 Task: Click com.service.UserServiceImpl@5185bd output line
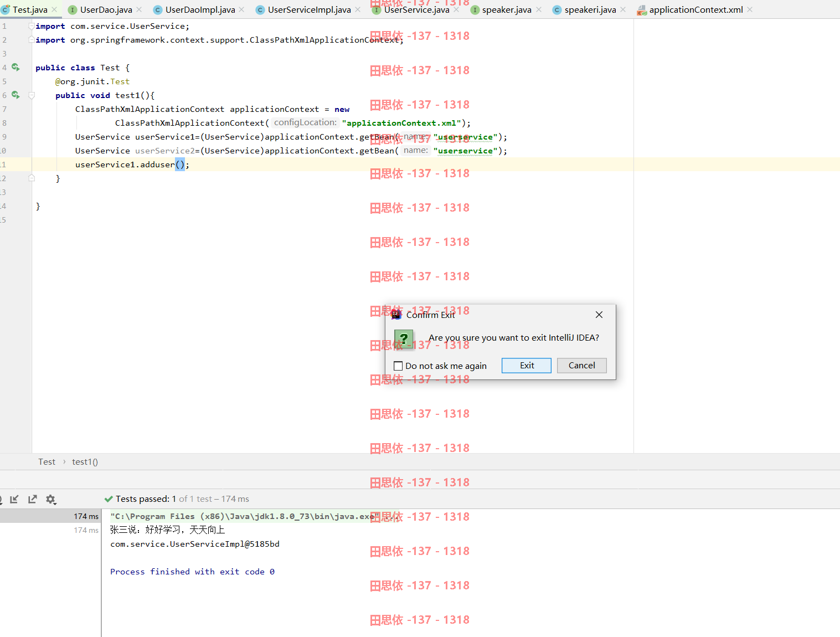pos(195,544)
